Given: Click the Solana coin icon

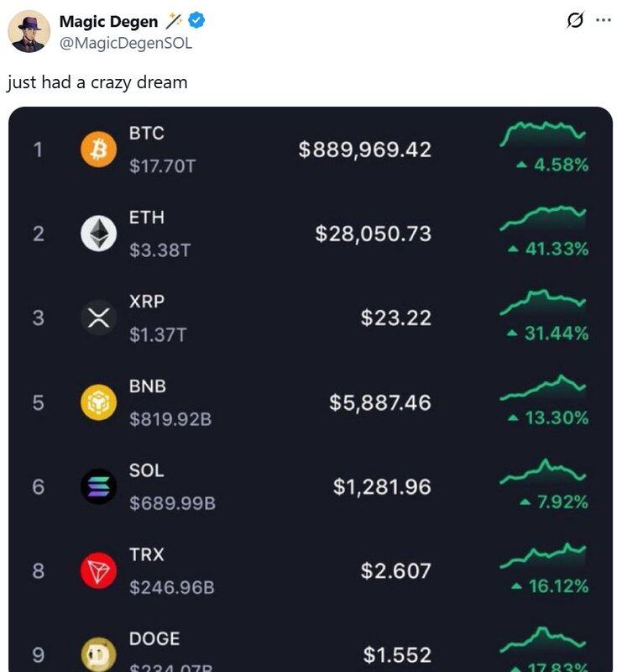Looking at the screenshot, I should coord(98,486).
